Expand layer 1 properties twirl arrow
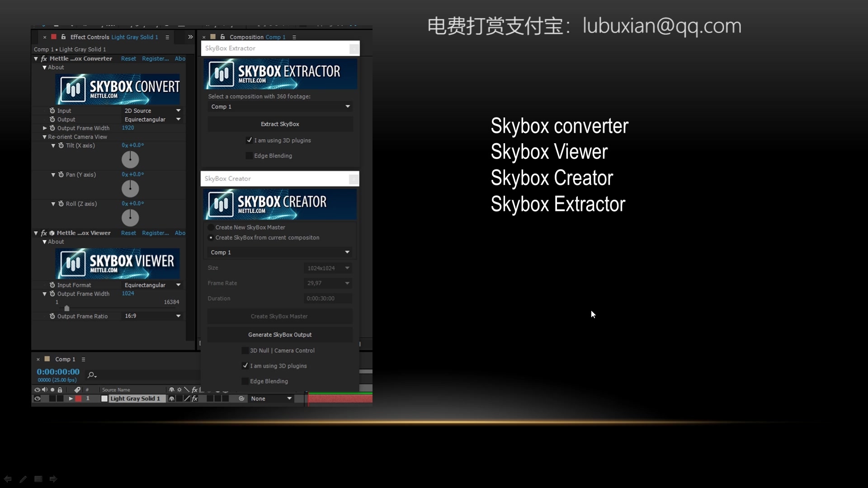 pyautogui.click(x=71, y=399)
